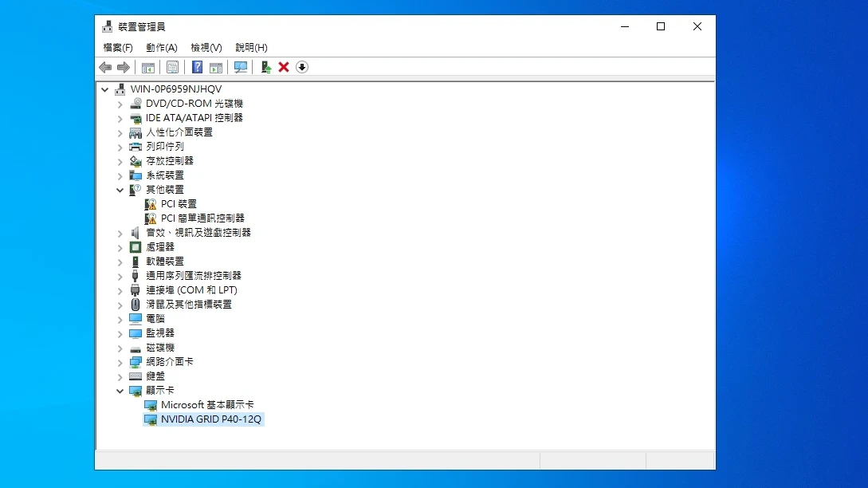Click the IDE ATA/ATAPI controller icon
Screen dimensions: 868x488
tap(136, 118)
